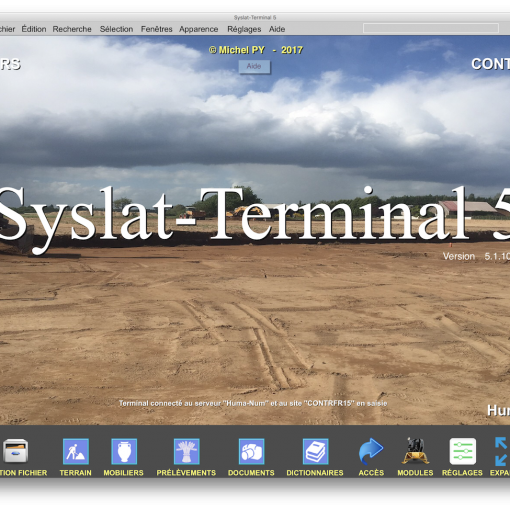Image resolution: width=510 pixels, height=510 pixels.
Task: Open the Réglages menu in menu bar
Action: point(244,29)
